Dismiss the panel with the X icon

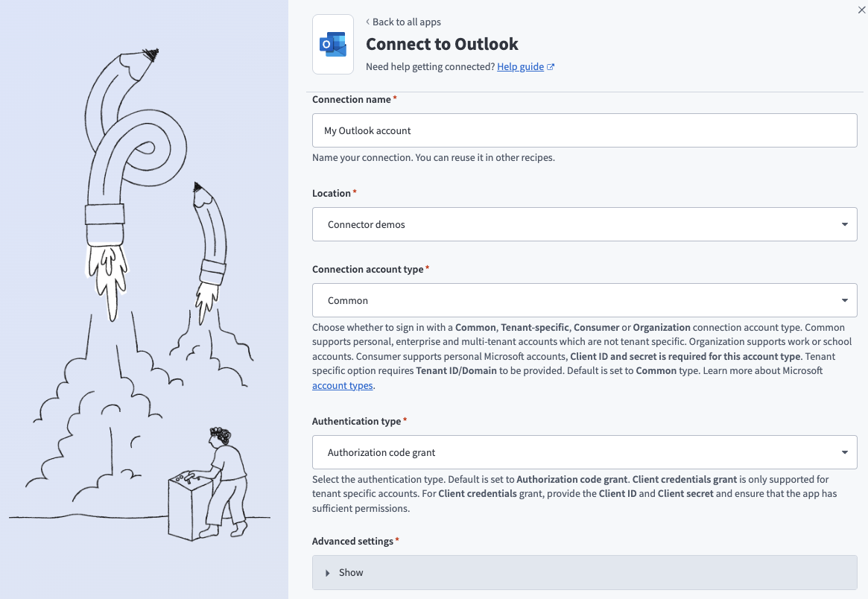click(861, 10)
